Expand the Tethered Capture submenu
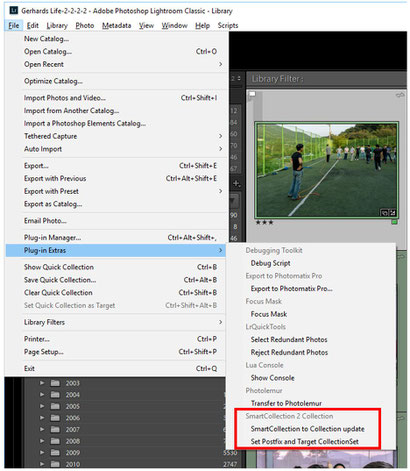 (x=117, y=136)
